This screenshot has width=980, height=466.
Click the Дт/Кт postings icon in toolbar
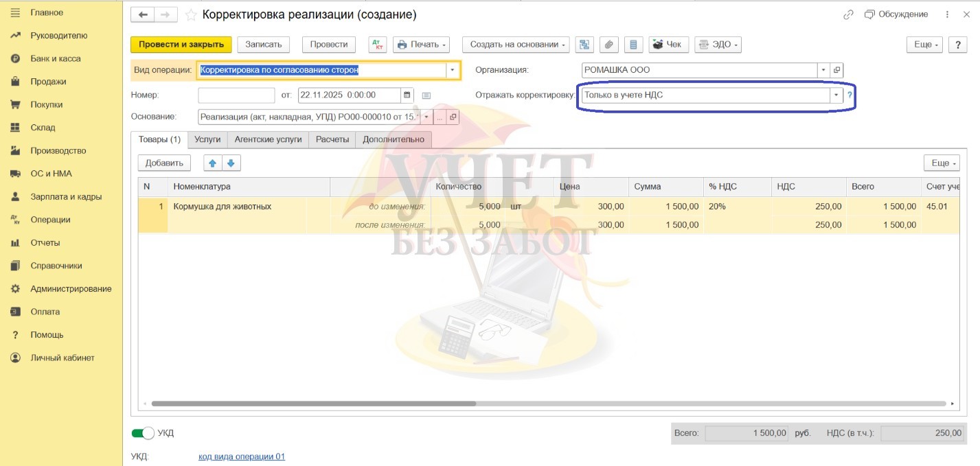(378, 45)
